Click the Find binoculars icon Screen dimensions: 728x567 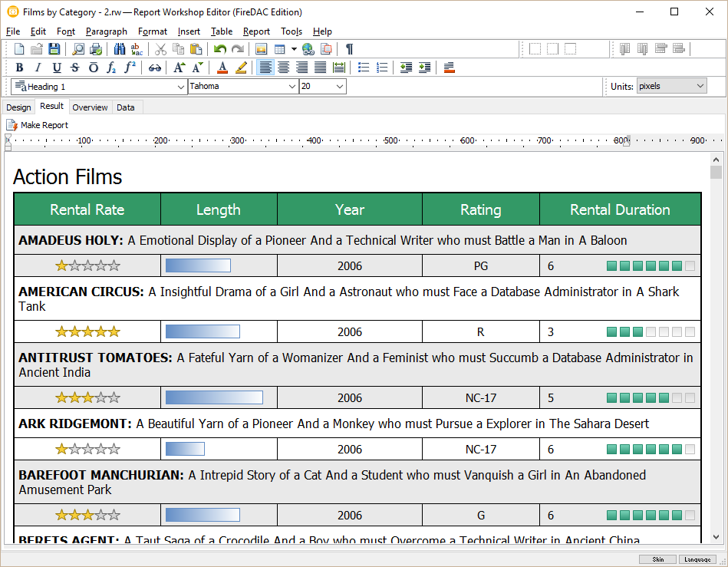tap(120, 49)
